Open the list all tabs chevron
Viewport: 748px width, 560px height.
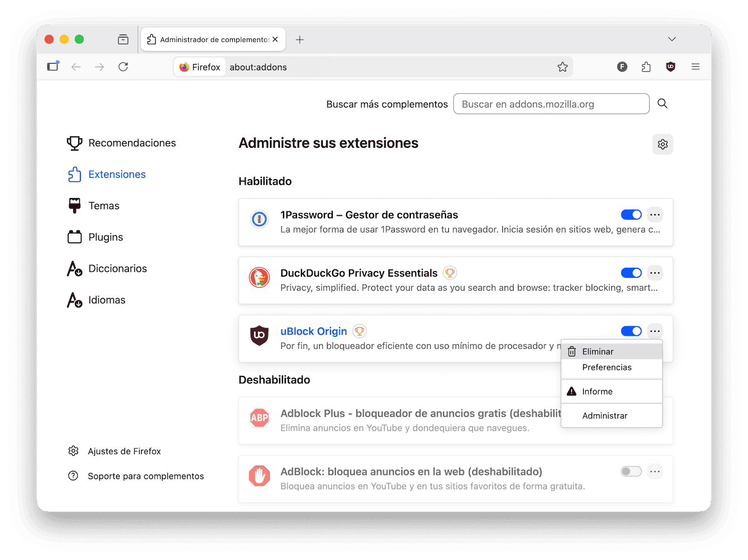(672, 39)
